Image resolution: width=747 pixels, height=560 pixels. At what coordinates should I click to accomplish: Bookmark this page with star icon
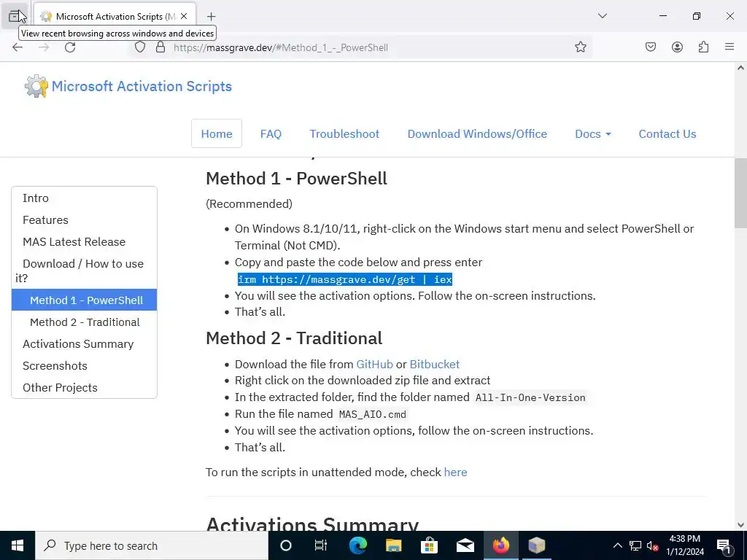coord(580,47)
